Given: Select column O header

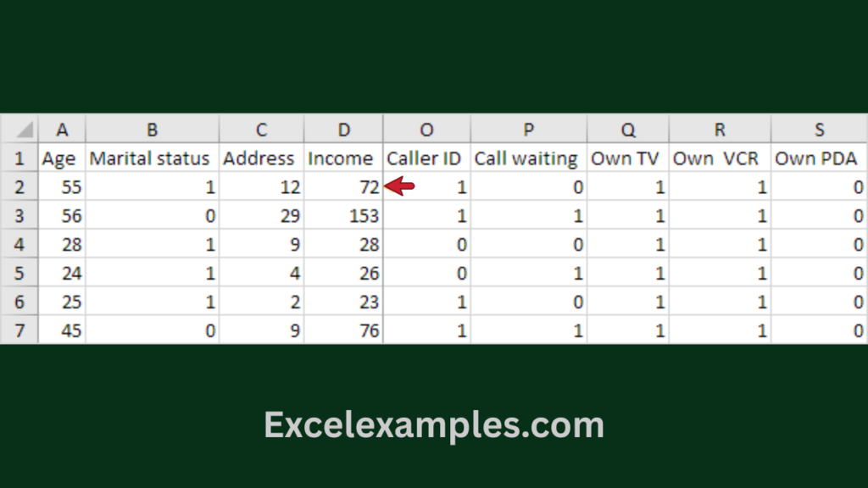Looking at the screenshot, I should [x=426, y=130].
